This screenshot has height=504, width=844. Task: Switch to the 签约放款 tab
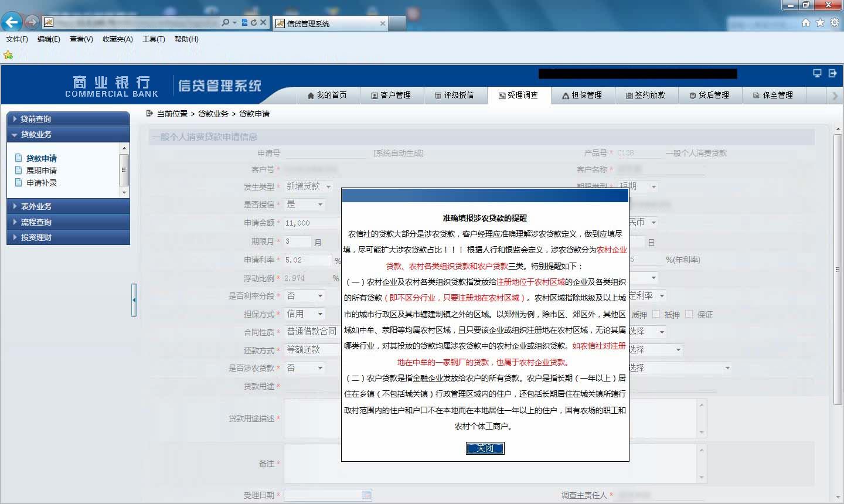pos(645,95)
